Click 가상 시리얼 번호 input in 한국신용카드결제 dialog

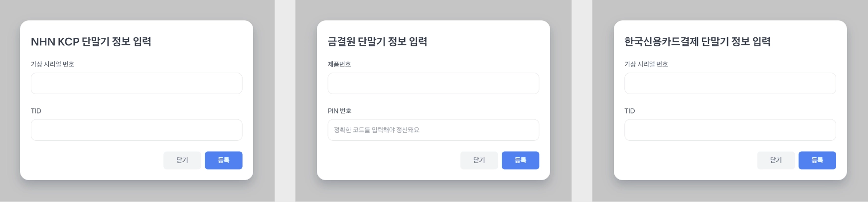pyautogui.click(x=730, y=84)
